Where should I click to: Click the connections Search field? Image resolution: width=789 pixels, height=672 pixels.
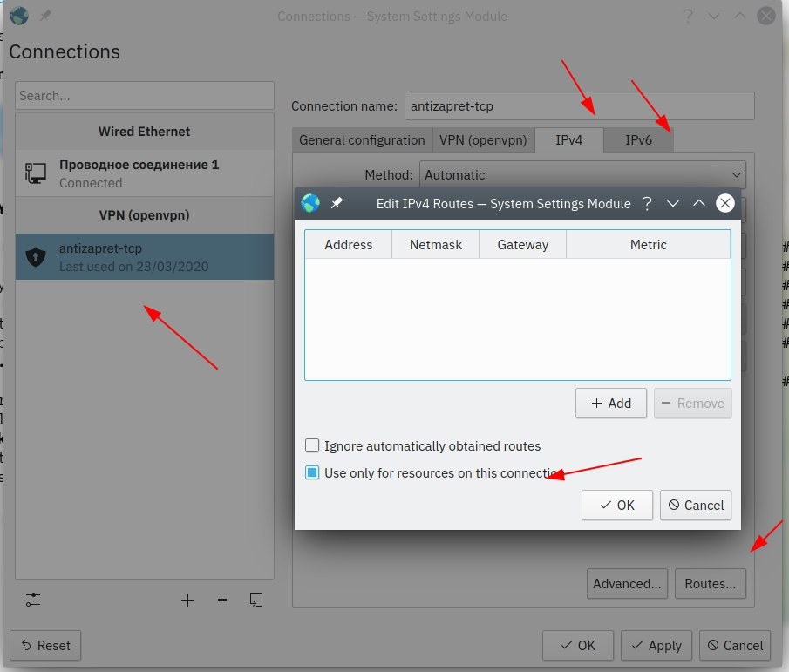point(145,96)
